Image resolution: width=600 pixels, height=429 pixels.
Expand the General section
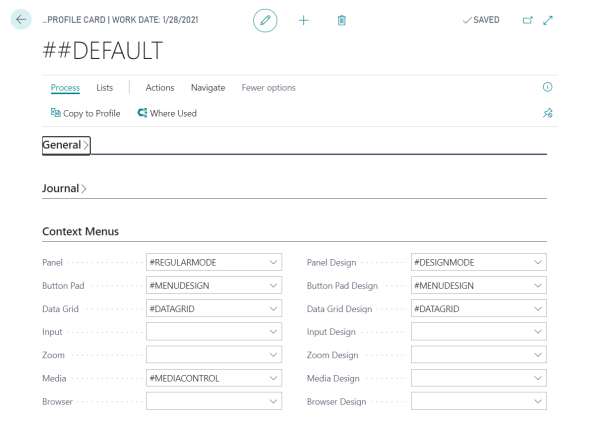point(65,145)
